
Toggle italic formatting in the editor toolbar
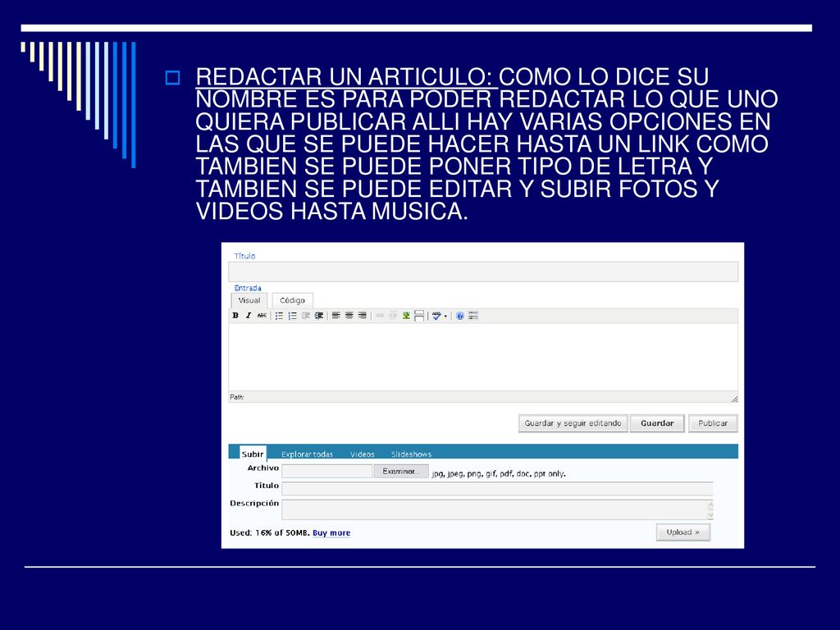249,316
